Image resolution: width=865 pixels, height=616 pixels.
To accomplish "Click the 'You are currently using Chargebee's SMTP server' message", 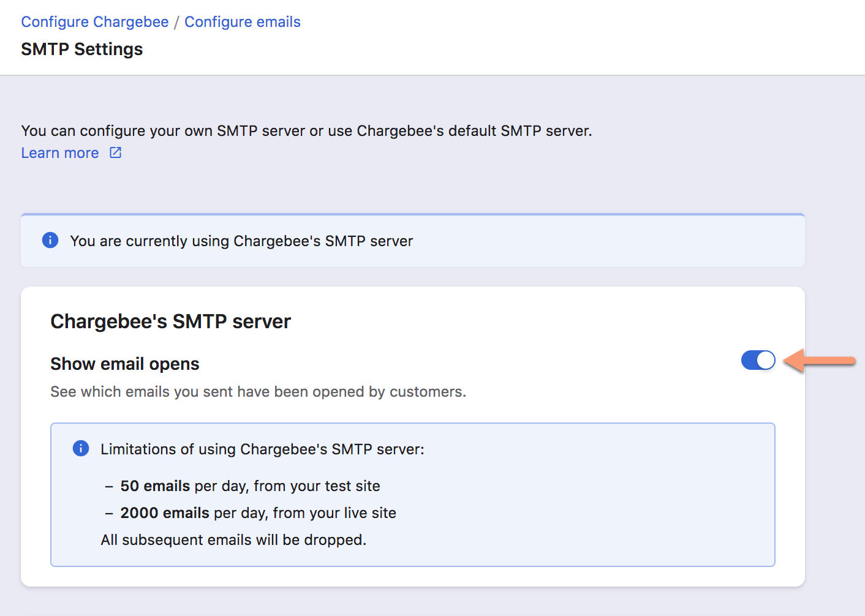I will pyautogui.click(x=241, y=241).
